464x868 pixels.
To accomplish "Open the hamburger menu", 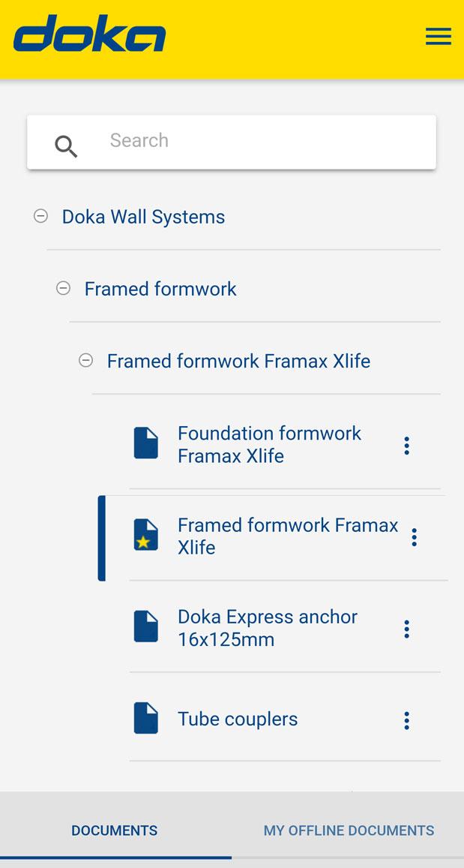I will coord(439,37).
